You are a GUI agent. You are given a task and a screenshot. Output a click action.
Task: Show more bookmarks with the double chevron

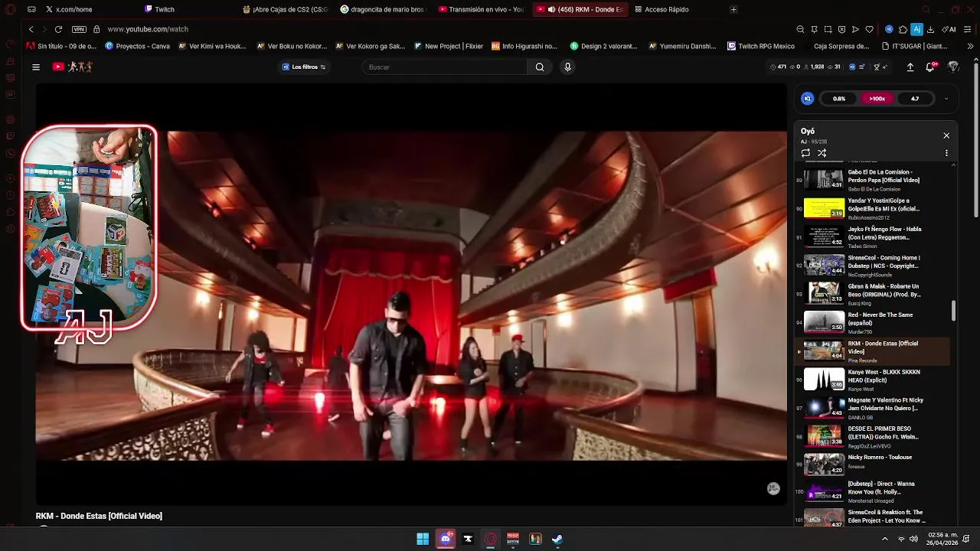pyautogui.click(x=970, y=46)
